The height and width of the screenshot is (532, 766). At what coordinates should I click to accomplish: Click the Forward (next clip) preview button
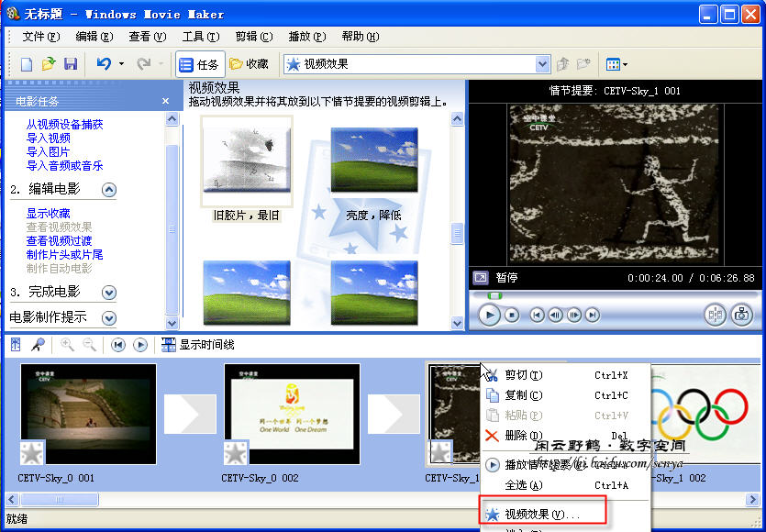[593, 316]
